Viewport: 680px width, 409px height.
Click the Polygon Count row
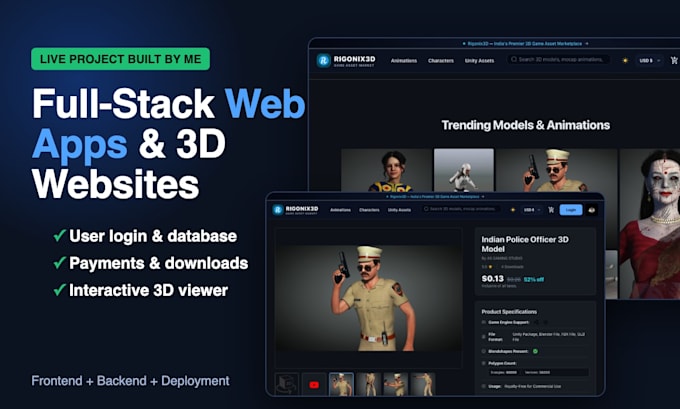(x=535, y=368)
